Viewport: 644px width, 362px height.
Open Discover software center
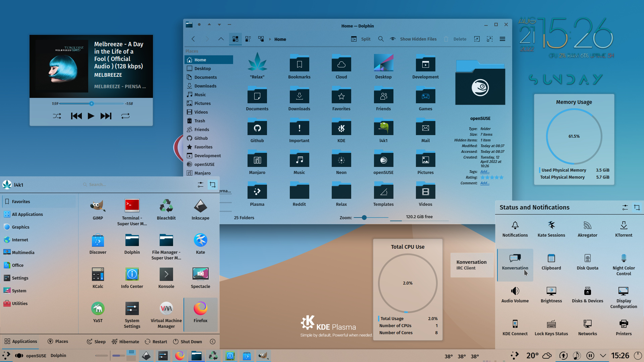coord(98,244)
